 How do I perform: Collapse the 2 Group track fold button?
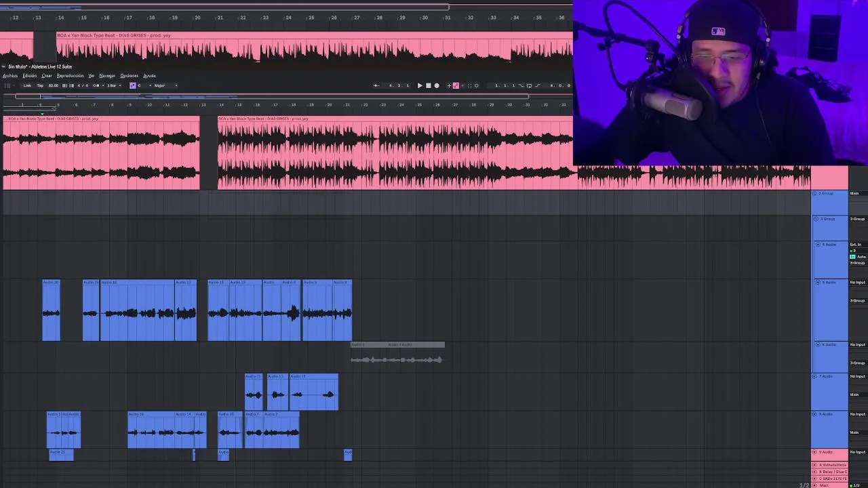pyautogui.click(x=814, y=193)
